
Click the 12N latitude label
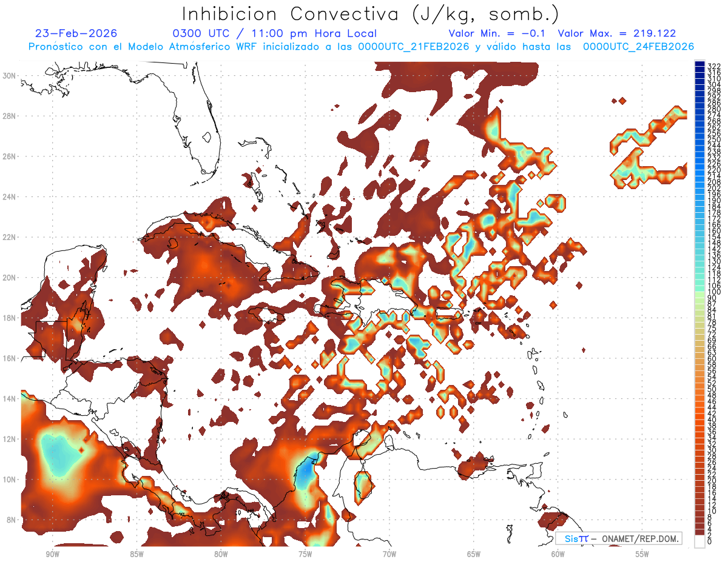(10, 439)
